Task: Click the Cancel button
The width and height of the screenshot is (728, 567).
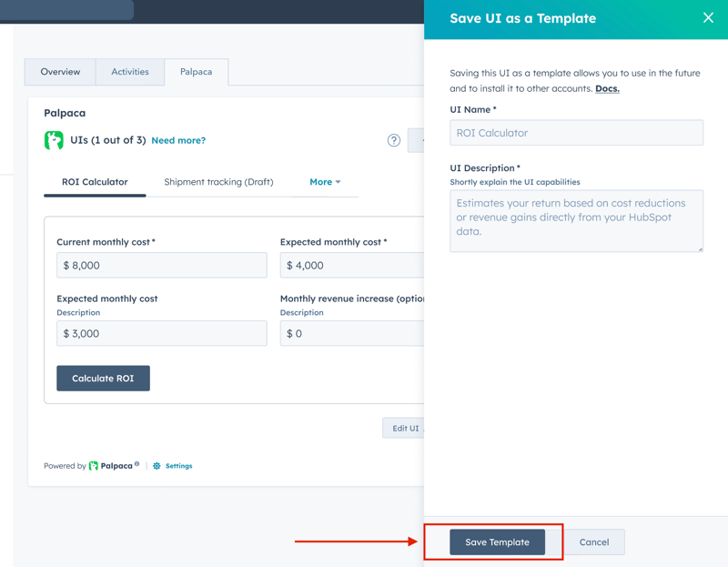Action: [594, 542]
